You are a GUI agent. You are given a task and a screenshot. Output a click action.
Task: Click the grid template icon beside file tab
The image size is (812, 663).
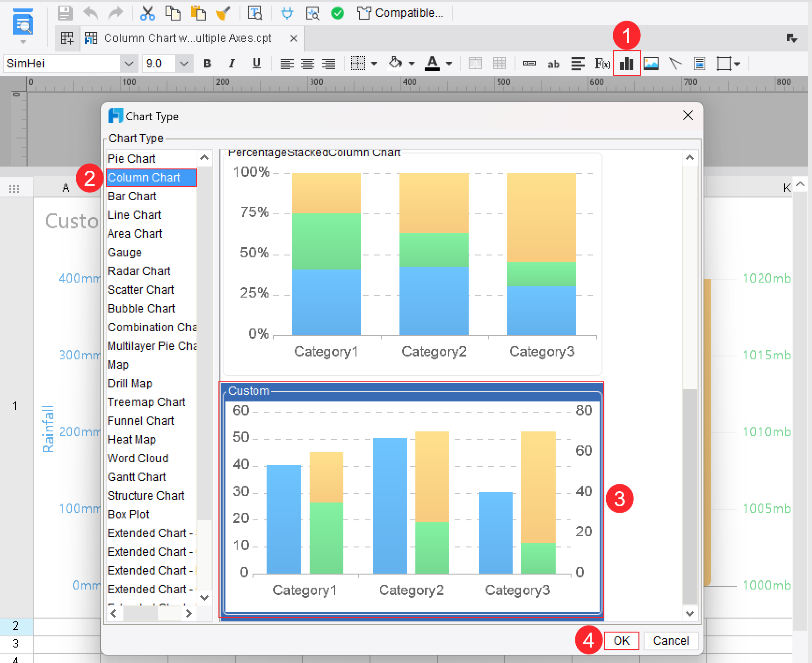coord(67,38)
